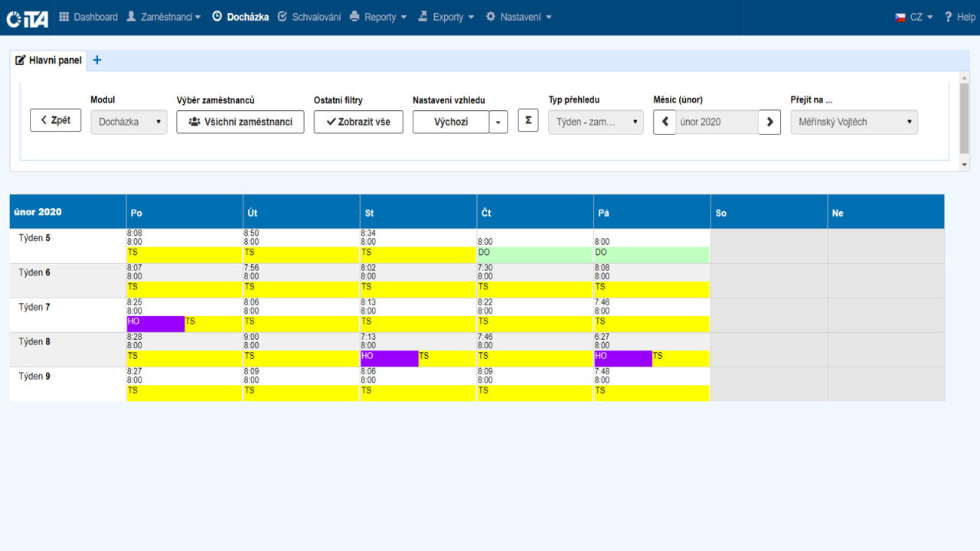Open the Dashboard from top navigation
980x551 pixels.
pos(88,17)
